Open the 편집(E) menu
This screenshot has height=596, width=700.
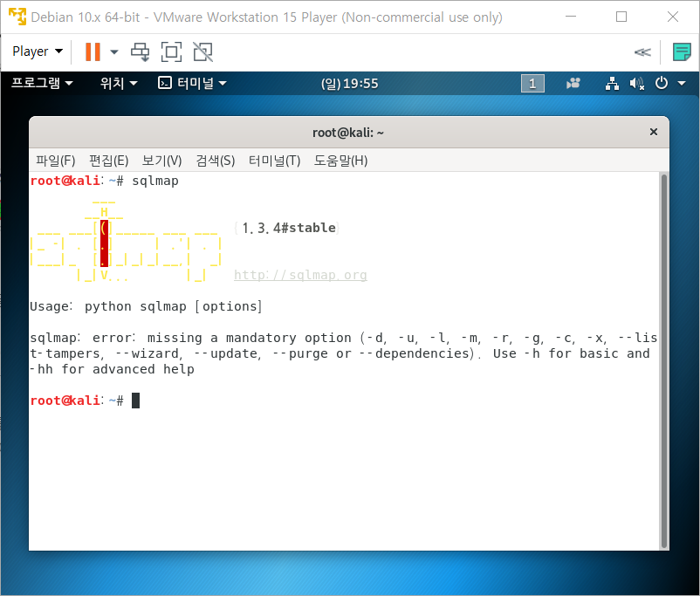108,161
